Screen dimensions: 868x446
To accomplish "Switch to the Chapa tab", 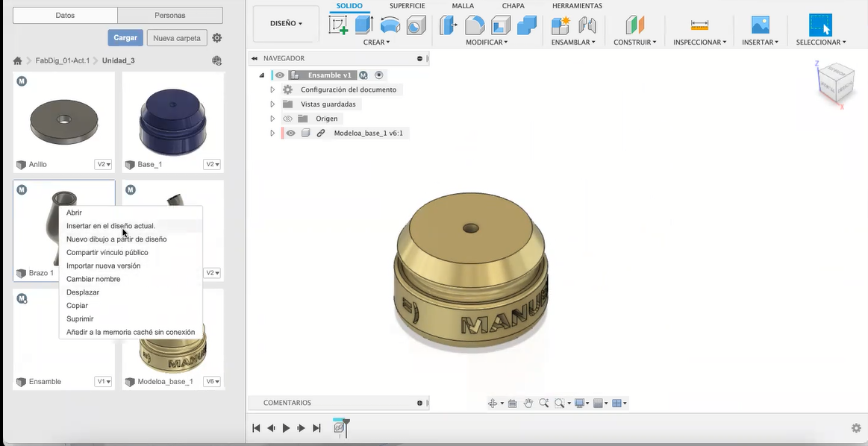I will pyautogui.click(x=513, y=5).
